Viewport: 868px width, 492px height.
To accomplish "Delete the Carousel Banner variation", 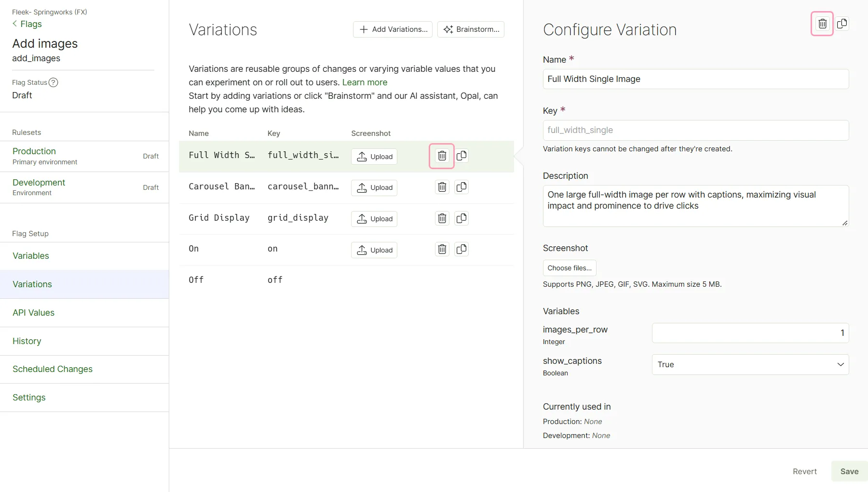I will pos(442,187).
